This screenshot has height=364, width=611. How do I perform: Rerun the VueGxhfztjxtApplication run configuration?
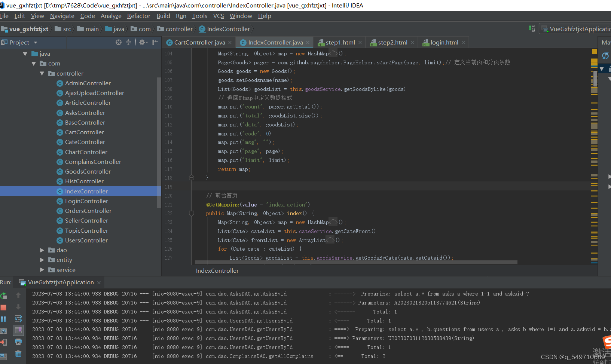tap(4, 296)
